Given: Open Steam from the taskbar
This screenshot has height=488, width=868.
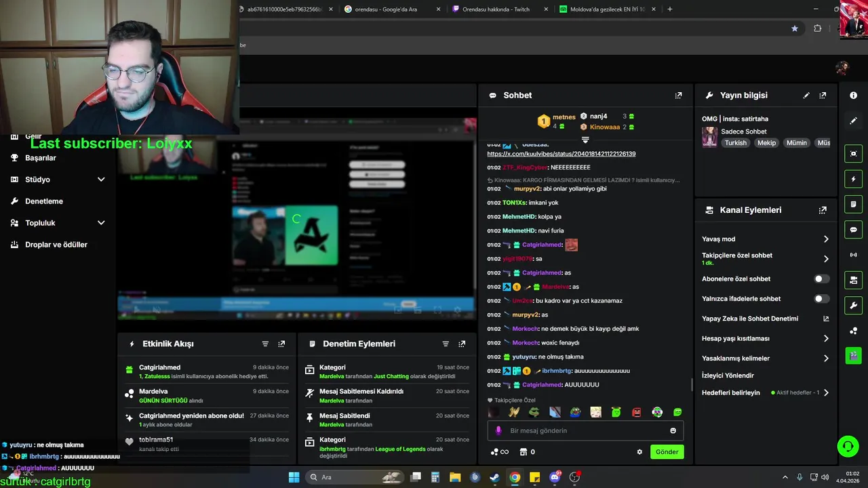Looking at the screenshot, I should tap(495, 477).
